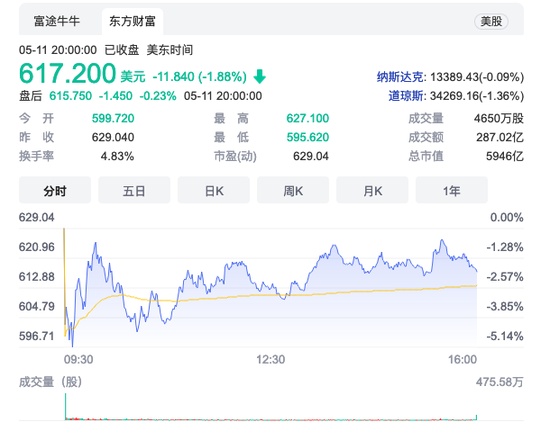Click the change value -11.840 (-1.88%)
The height and width of the screenshot is (431, 550).
coord(199,77)
